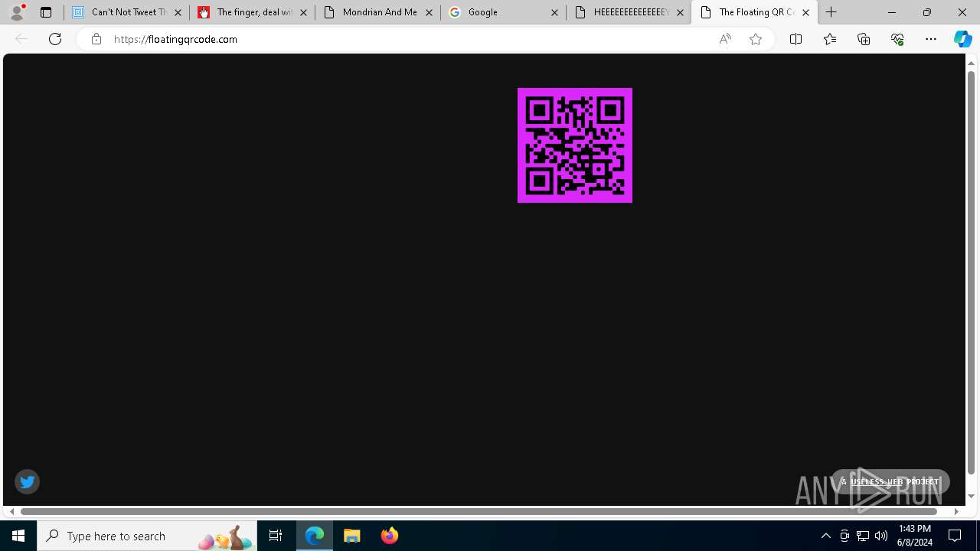
Task: Open the Edge profile avatar
Action: click(x=17, y=12)
